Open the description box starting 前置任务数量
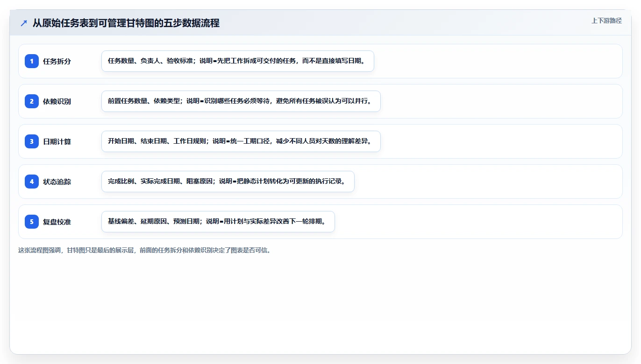The height and width of the screenshot is (364, 641). (241, 101)
